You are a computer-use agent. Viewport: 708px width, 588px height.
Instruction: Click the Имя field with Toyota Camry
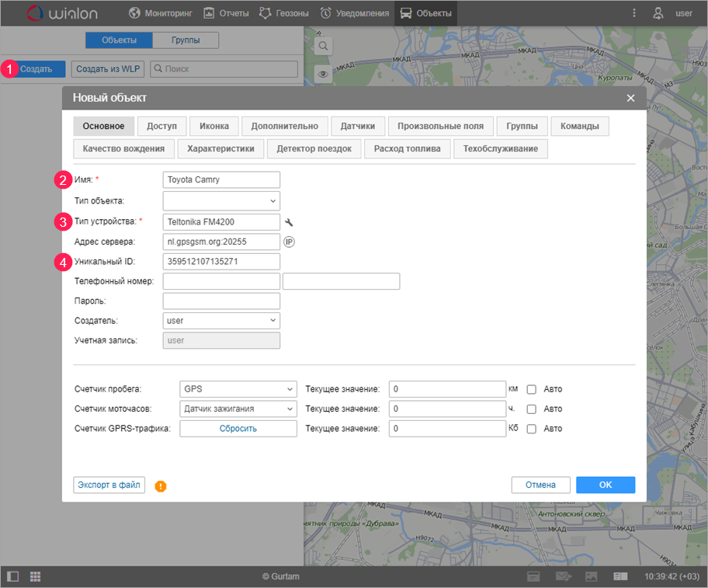pyautogui.click(x=221, y=179)
